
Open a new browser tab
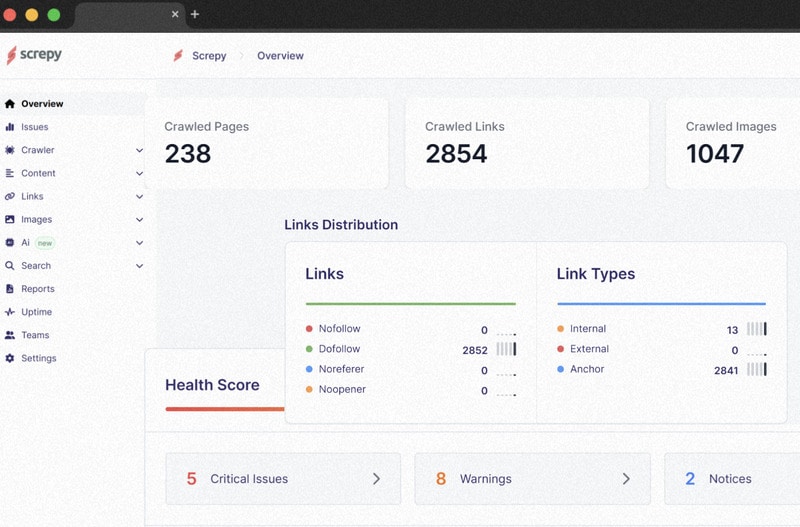(195, 14)
